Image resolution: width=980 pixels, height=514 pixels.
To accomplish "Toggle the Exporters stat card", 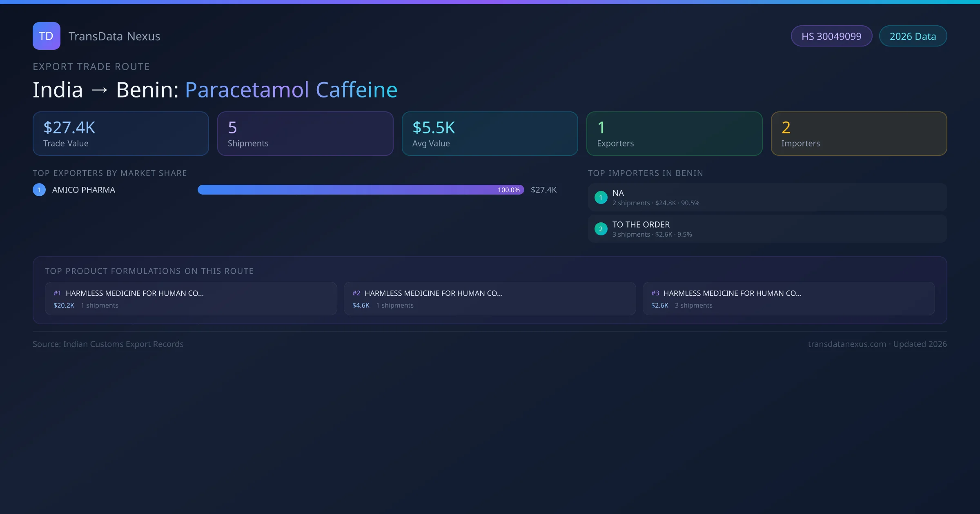I will pos(674,133).
